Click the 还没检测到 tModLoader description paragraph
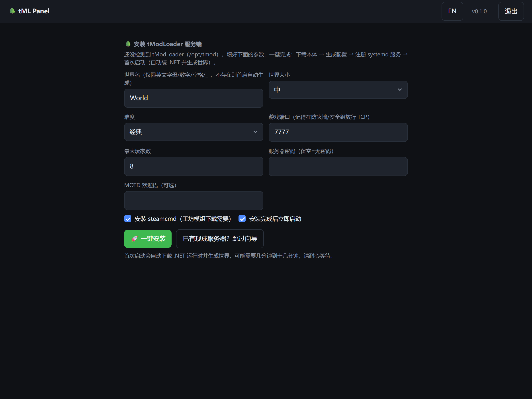Viewport: 532px width, 399px height. (266, 59)
